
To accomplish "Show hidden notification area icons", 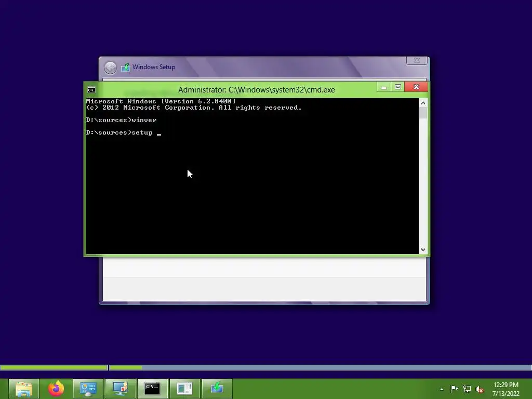I will [x=442, y=389].
